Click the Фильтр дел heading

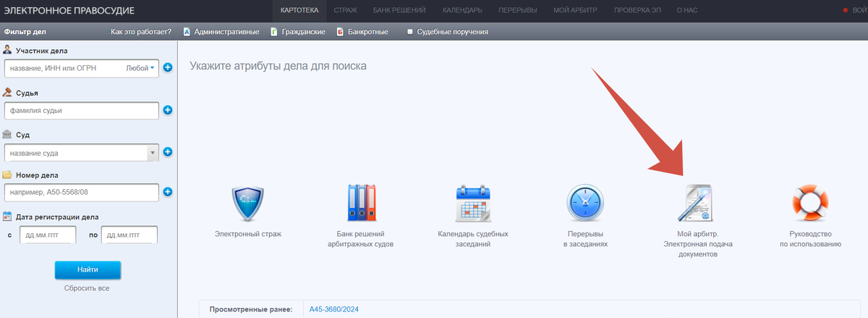25,32
